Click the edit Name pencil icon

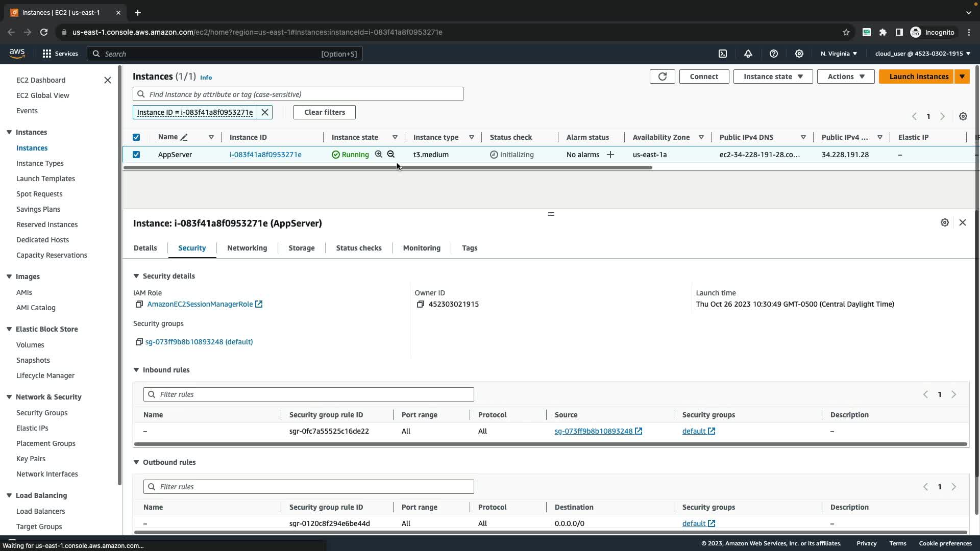(184, 137)
